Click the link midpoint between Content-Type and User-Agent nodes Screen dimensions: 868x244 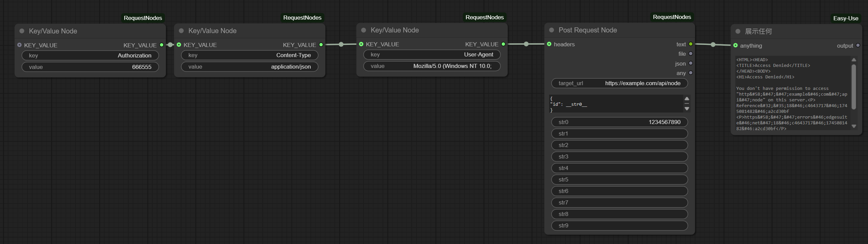point(341,44)
